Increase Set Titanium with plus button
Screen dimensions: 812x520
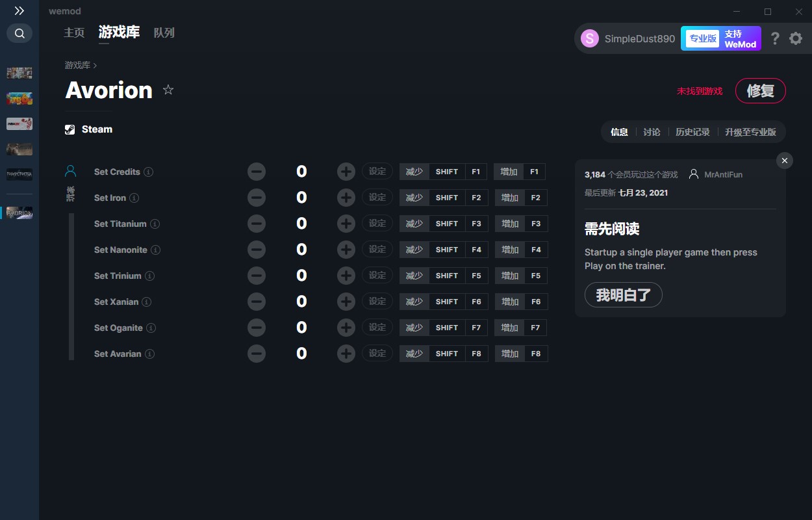346,224
